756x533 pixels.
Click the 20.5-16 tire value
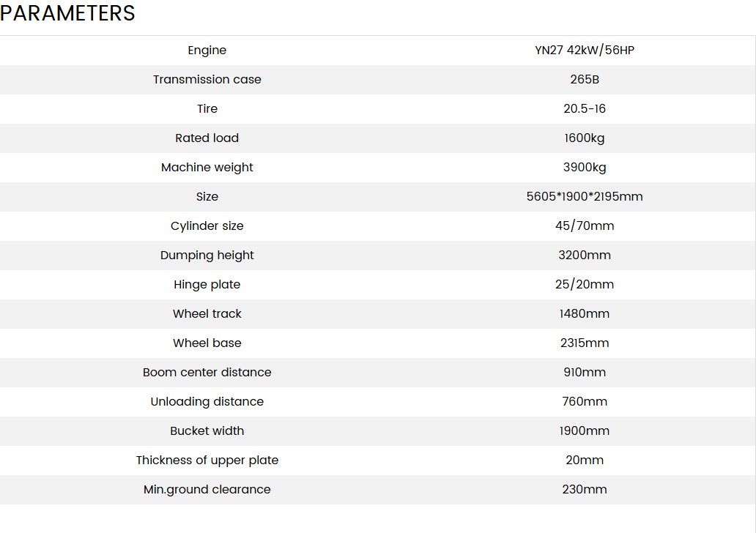point(585,109)
